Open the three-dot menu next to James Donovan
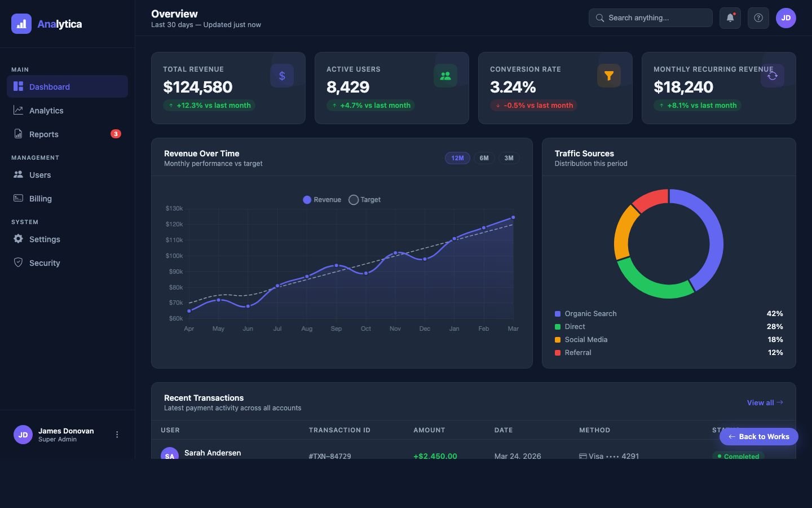The width and height of the screenshot is (812, 508). pos(117,435)
